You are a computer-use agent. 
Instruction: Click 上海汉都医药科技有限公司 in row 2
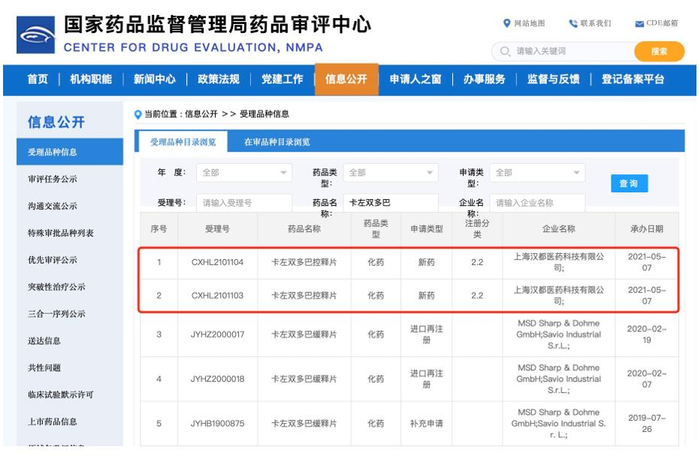pos(558,296)
